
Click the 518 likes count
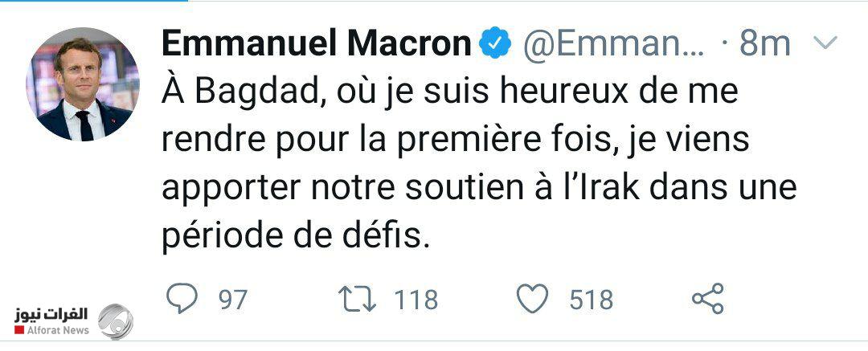(x=591, y=300)
